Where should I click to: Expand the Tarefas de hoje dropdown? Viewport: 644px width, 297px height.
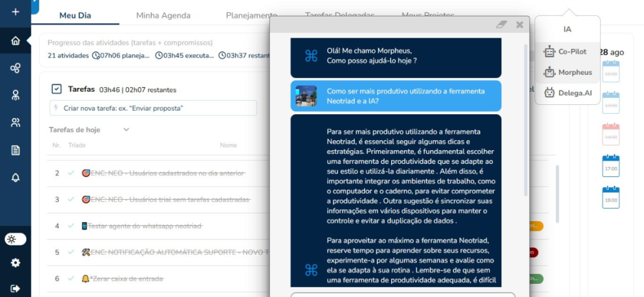coord(126,130)
